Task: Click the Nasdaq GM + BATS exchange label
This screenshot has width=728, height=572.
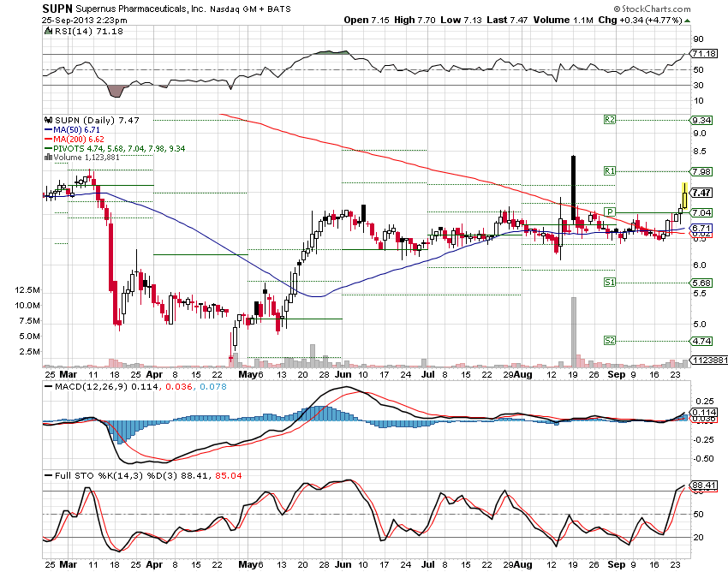Action: click(x=250, y=9)
